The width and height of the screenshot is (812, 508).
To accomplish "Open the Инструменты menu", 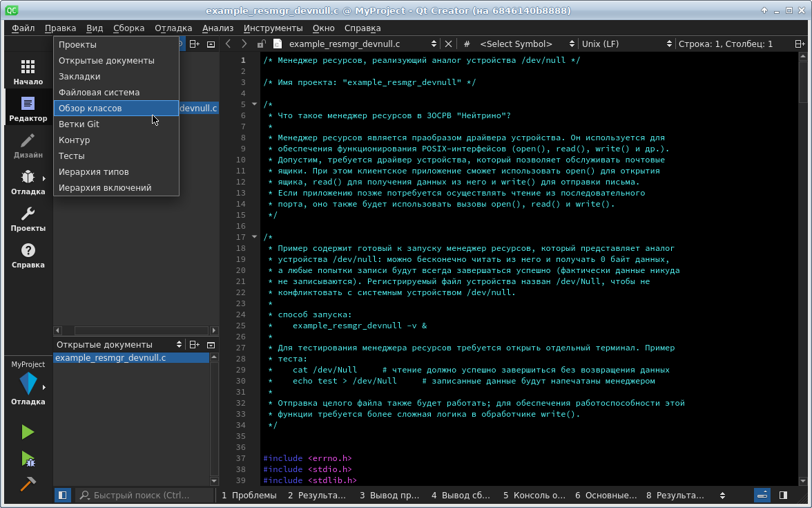I will pyautogui.click(x=273, y=28).
